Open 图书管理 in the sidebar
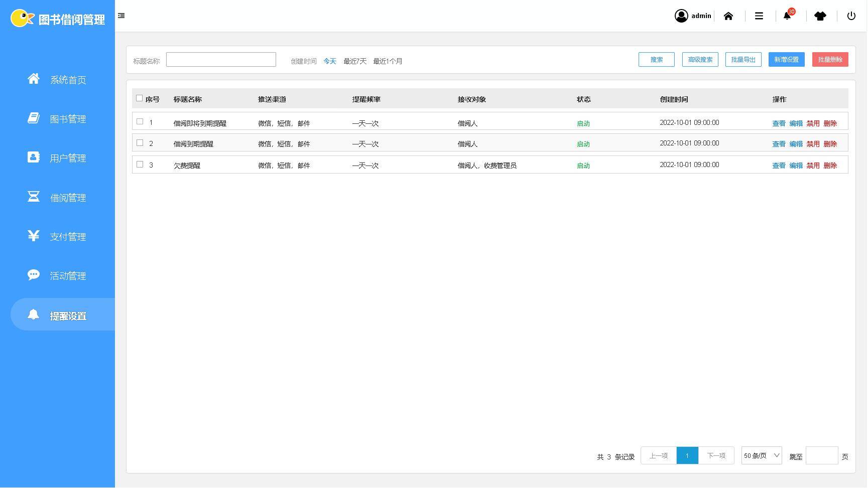Screen dimensions: 868x488 pyautogui.click(x=68, y=119)
